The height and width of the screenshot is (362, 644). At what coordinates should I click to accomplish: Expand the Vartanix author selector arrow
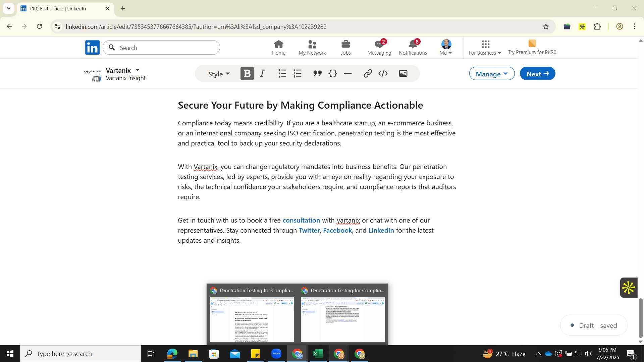point(138,70)
